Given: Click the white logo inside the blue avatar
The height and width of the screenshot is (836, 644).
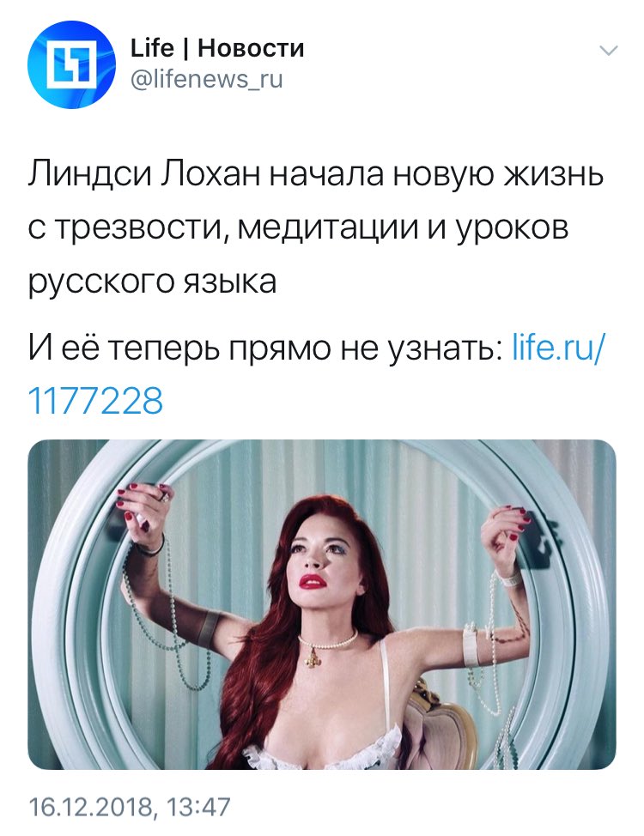Looking at the screenshot, I should click(x=71, y=64).
